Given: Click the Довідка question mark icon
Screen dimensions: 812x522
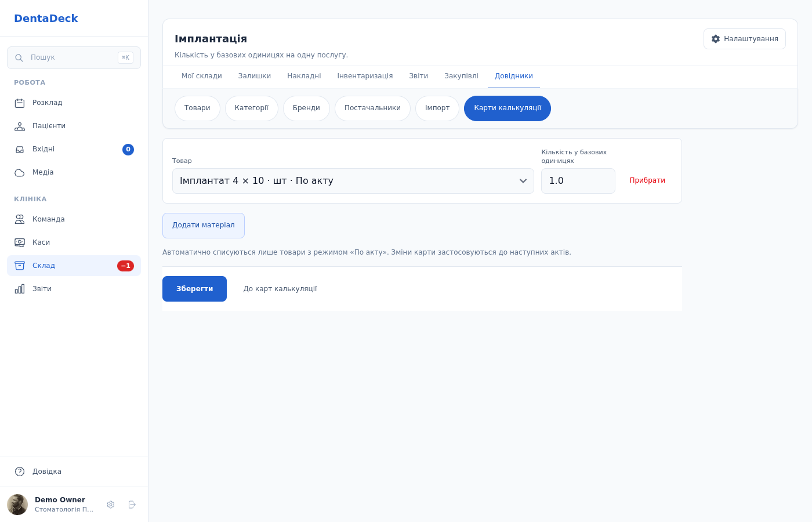Looking at the screenshot, I should pyautogui.click(x=20, y=472).
